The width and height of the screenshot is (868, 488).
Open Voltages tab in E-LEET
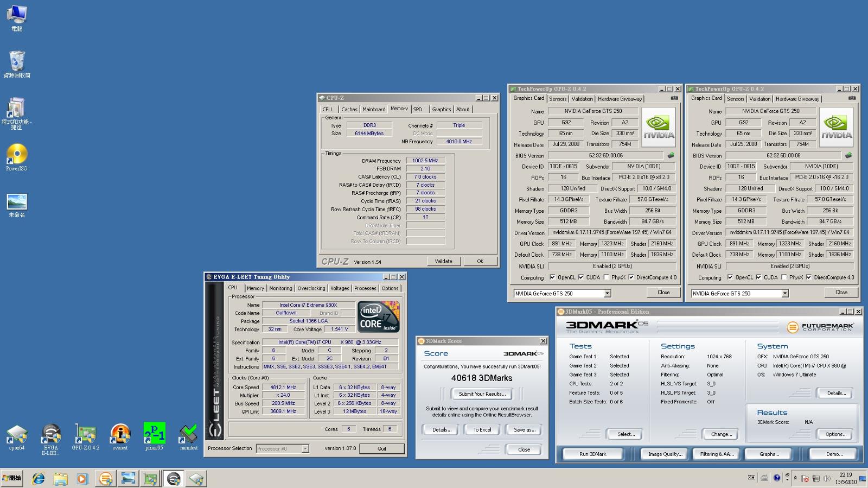click(x=340, y=289)
